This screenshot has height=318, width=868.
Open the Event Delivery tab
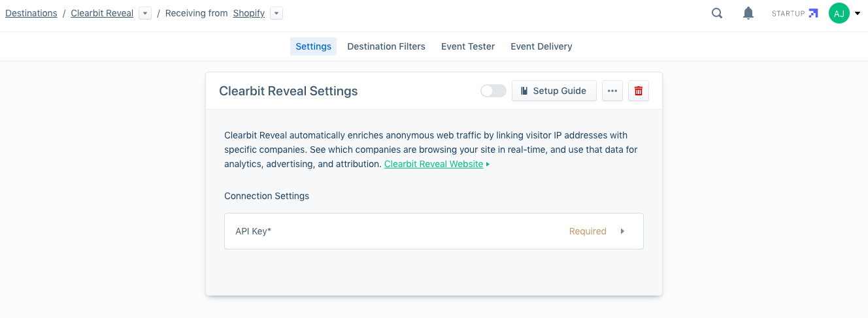(x=541, y=46)
